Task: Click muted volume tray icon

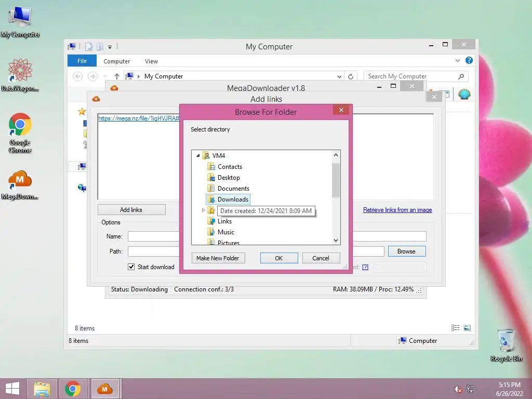Action: point(458,389)
